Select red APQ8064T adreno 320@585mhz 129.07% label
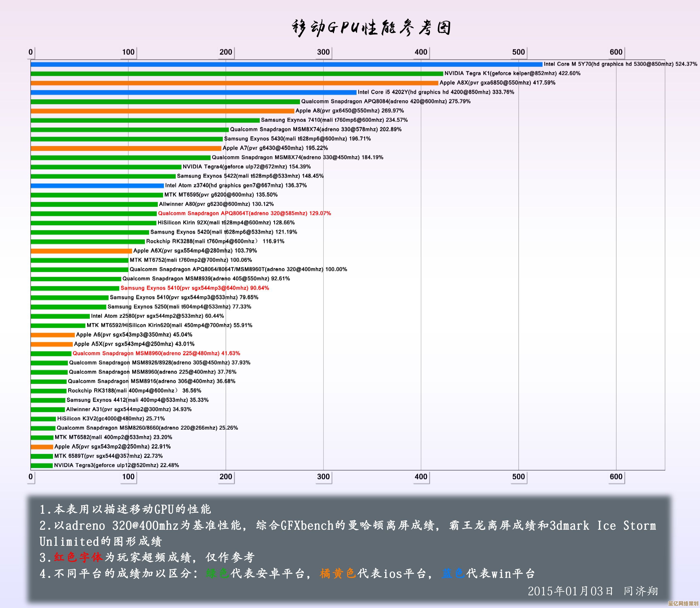The height and width of the screenshot is (608, 700). (244, 214)
